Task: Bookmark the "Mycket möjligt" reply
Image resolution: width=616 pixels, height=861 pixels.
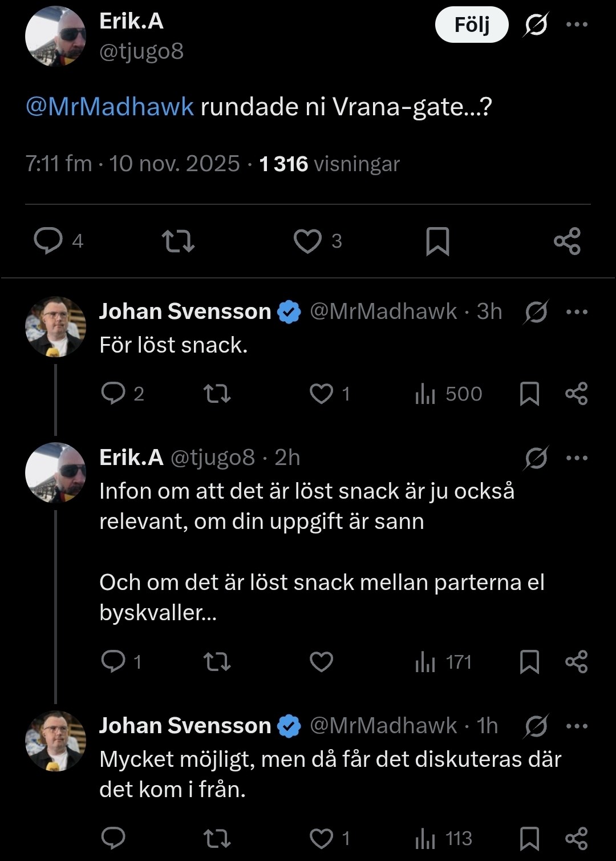Action: [x=529, y=838]
